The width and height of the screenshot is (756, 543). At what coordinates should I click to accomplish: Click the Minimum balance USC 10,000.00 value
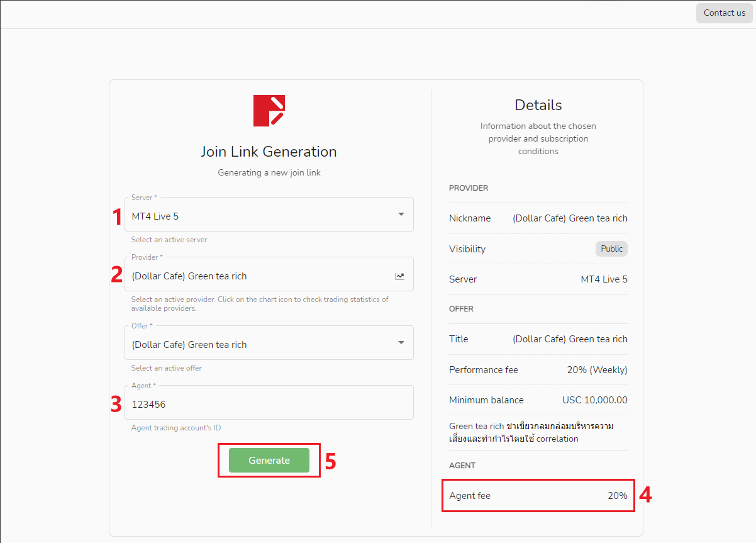[595, 400]
